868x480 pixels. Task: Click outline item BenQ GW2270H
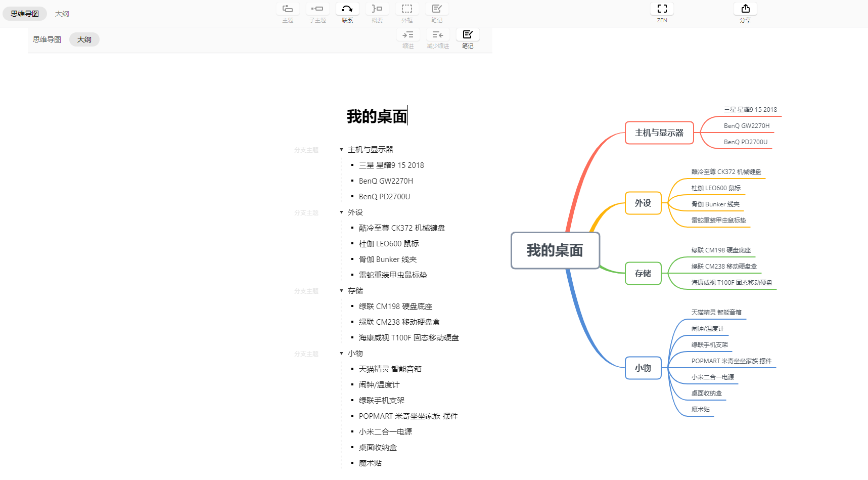point(386,181)
